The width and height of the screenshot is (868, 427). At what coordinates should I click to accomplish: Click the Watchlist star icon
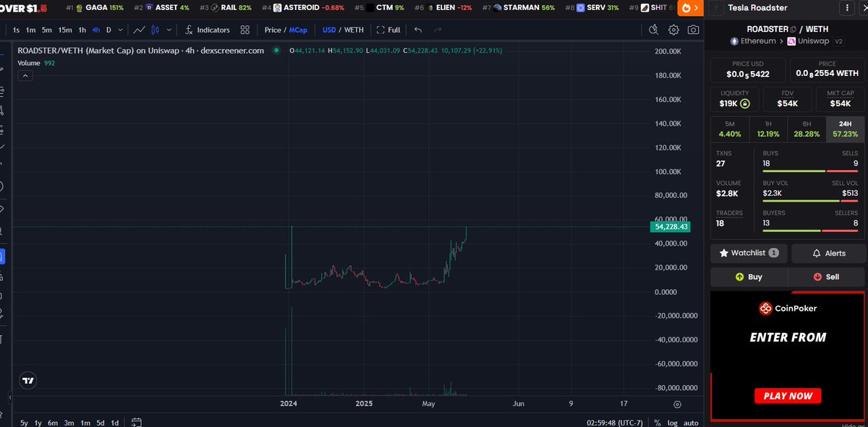pyautogui.click(x=724, y=253)
